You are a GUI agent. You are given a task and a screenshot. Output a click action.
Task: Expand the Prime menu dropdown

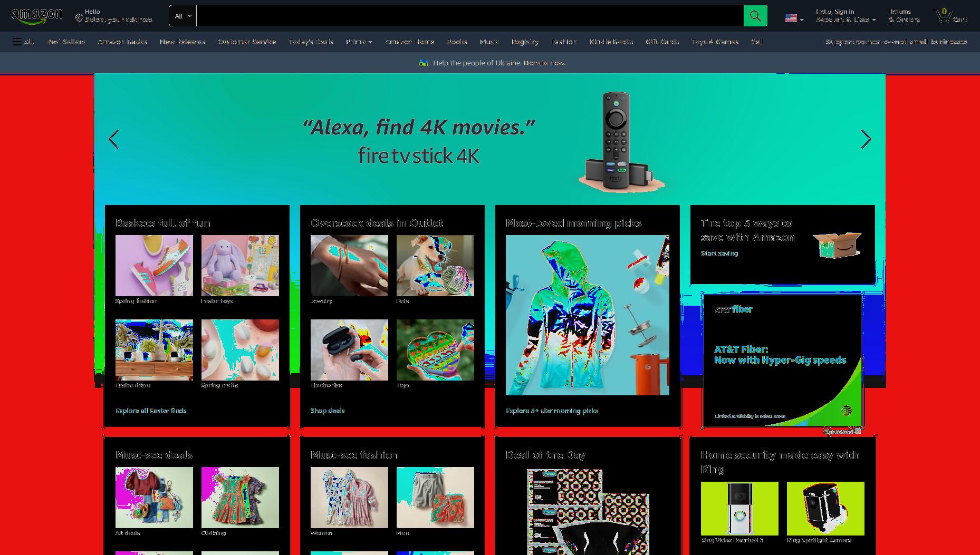click(x=359, y=42)
